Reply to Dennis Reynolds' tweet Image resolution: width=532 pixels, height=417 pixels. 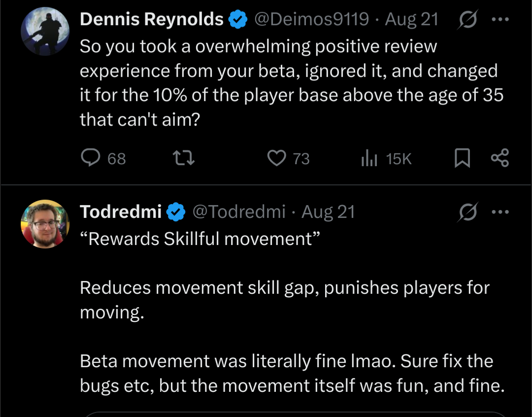coord(90,158)
